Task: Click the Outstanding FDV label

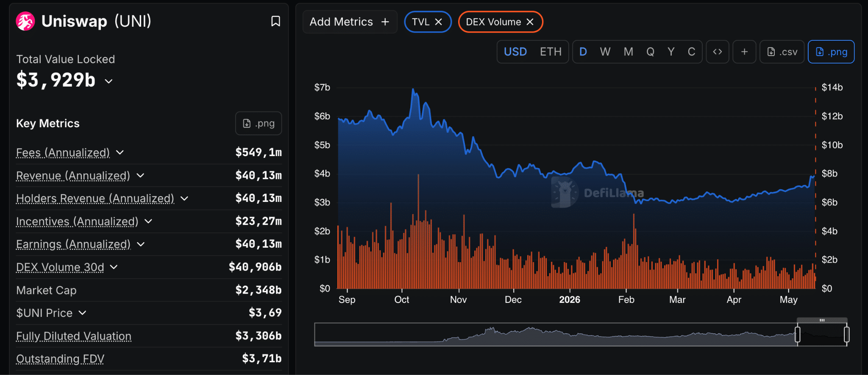Action: tap(60, 359)
